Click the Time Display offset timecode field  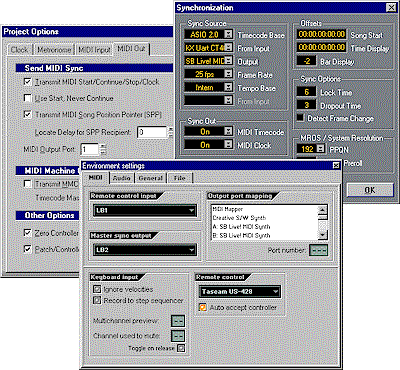click(321, 47)
